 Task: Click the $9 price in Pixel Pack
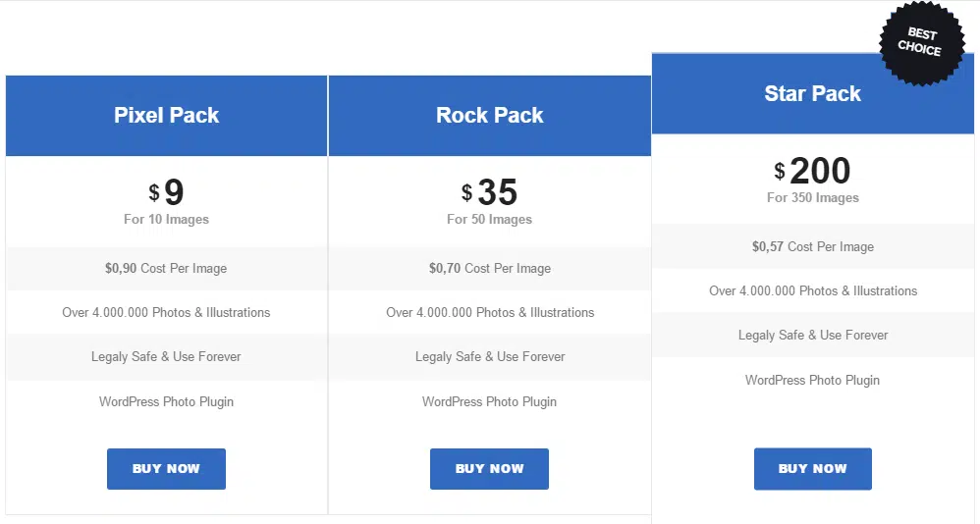[166, 191]
